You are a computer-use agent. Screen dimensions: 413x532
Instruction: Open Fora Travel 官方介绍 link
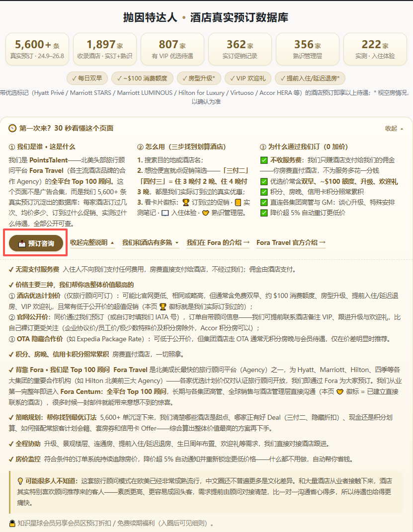click(x=291, y=242)
